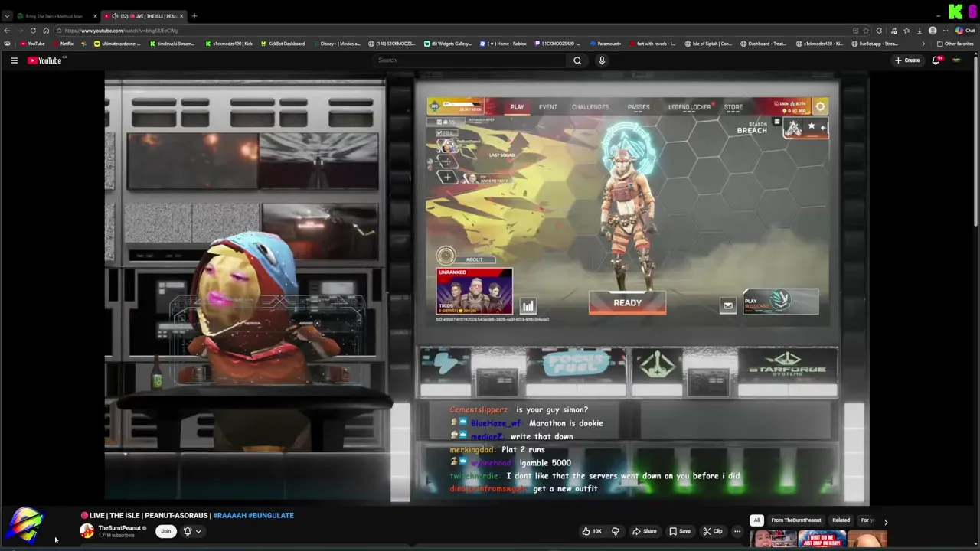Open the YouTube bookmark
Viewport: 980px width, 551px height.
pyautogui.click(x=32, y=44)
